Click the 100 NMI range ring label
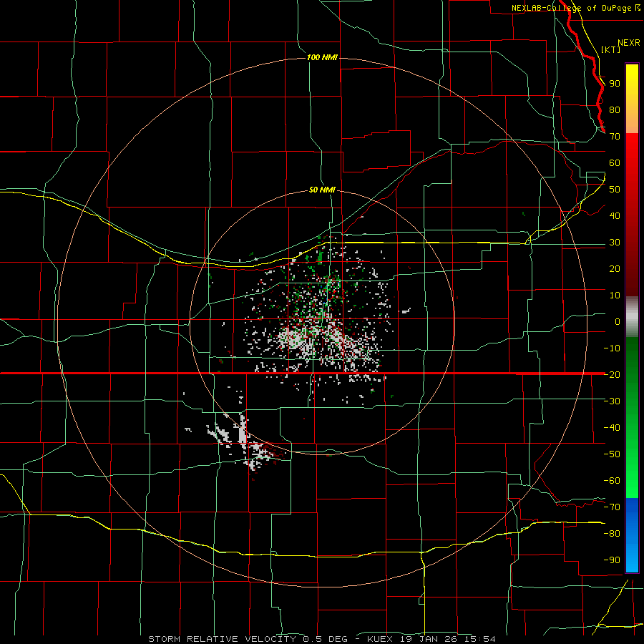The width and height of the screenshot is (644, 644). (322, 57)
